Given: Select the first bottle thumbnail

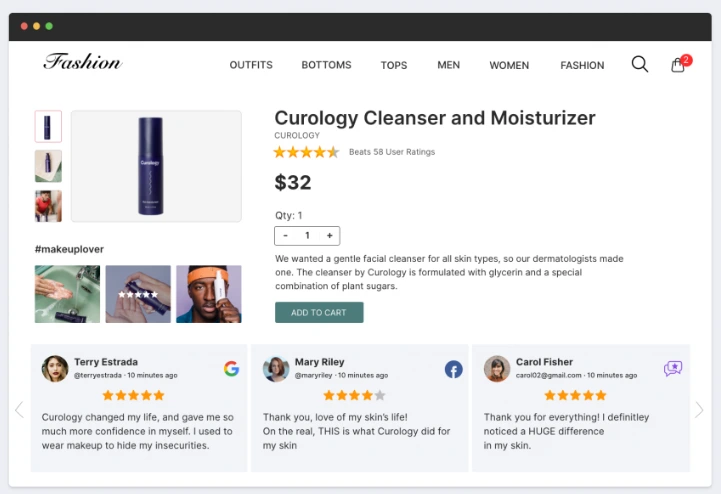Looking at the screenshot, I should 48,126.
